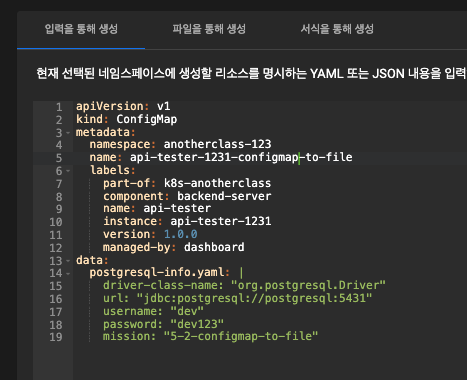Open the 서식을 통해 생성 tab

tap(337, 29)
